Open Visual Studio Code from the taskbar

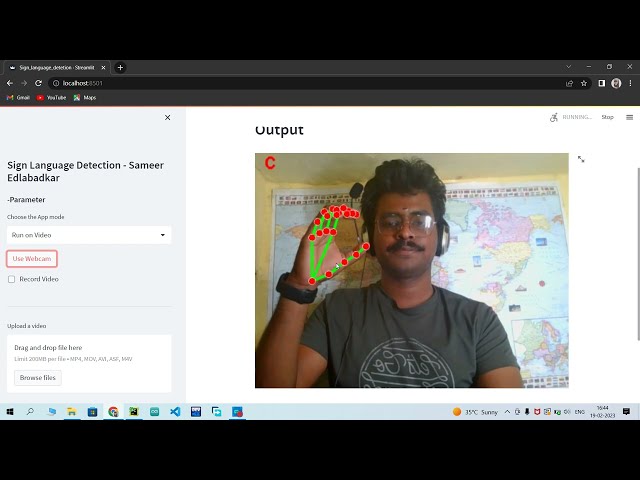point(175,412)
